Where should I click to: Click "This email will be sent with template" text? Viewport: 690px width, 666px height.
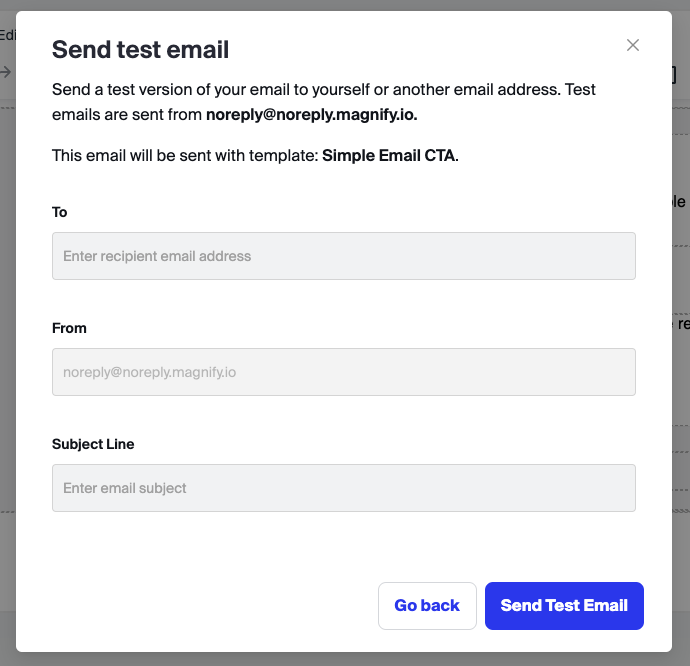[185, 157]
